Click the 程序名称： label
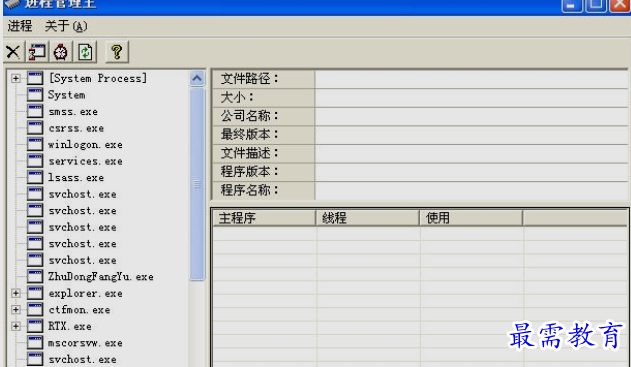The height and width of the screenshot is (367, 631). coord(250,190)
